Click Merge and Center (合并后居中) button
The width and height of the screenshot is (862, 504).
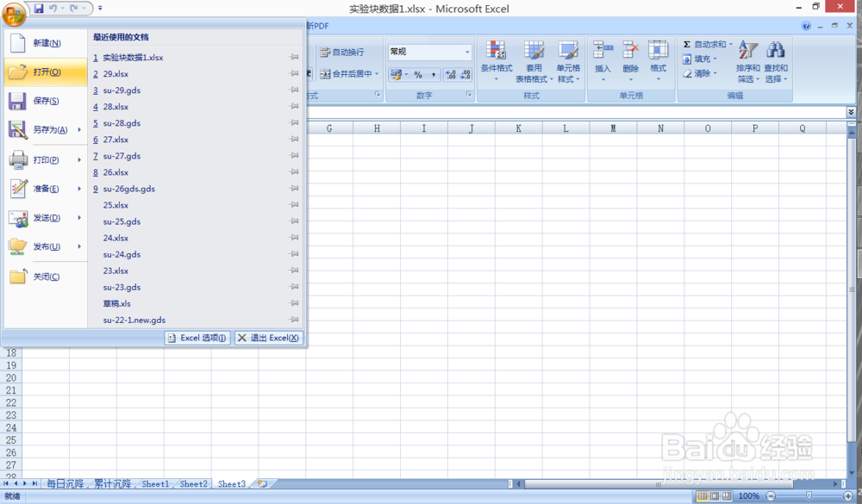(350, 73)
